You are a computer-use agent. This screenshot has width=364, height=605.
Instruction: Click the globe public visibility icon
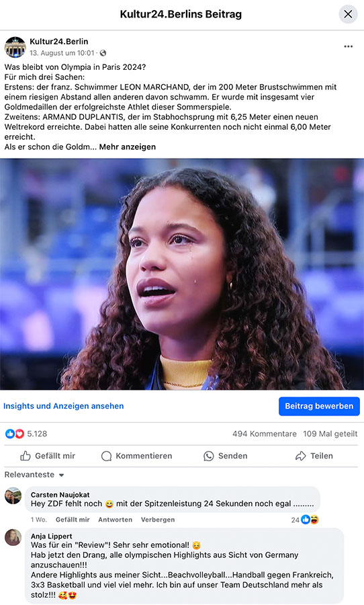[103, 53]
